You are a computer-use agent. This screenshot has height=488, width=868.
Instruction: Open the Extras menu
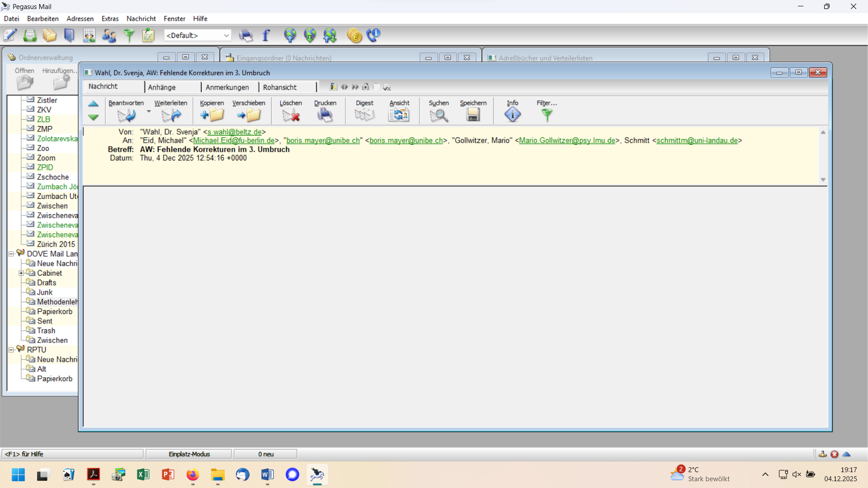pyautogui.click(x=110, y=19)
